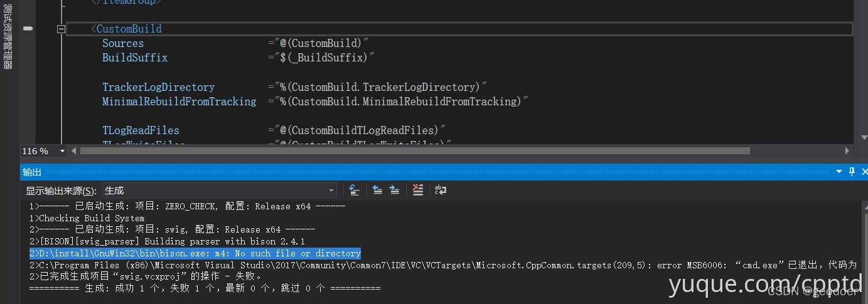Click the BuildSuffix attribute name
Screen dimensions: 868x304
(135, 58)
